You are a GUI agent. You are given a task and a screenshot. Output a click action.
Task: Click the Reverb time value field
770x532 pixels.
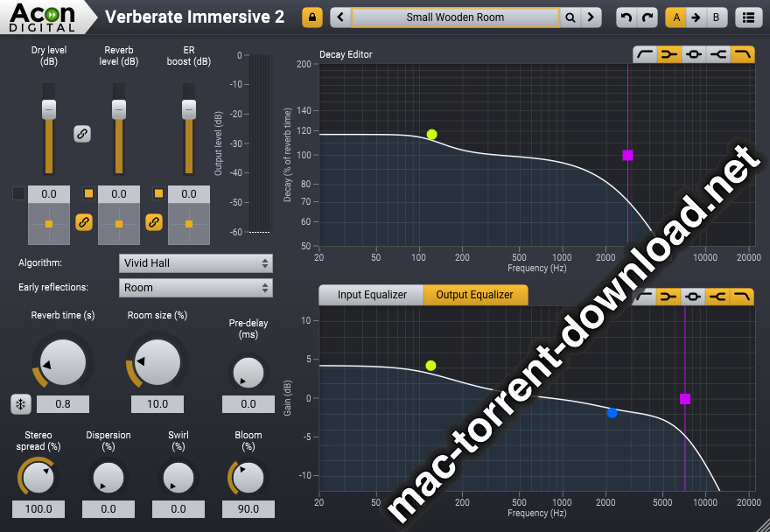(62, 404)
